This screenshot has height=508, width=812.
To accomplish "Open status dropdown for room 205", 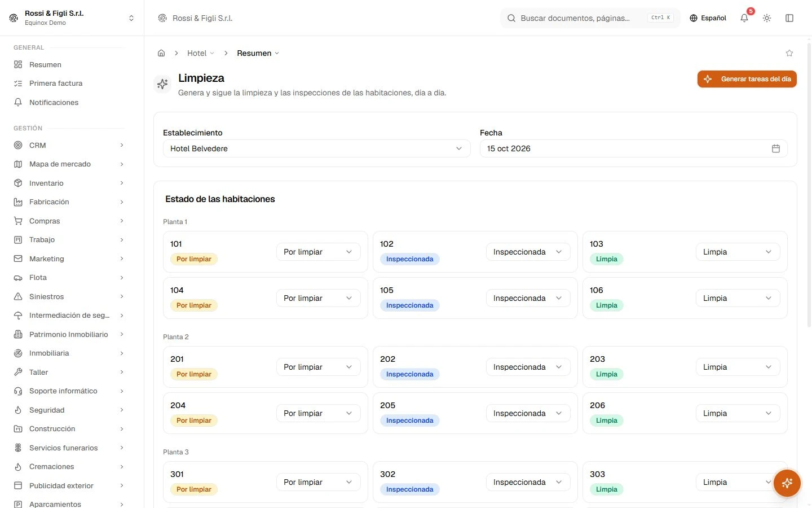I will [x=528, y=413].
